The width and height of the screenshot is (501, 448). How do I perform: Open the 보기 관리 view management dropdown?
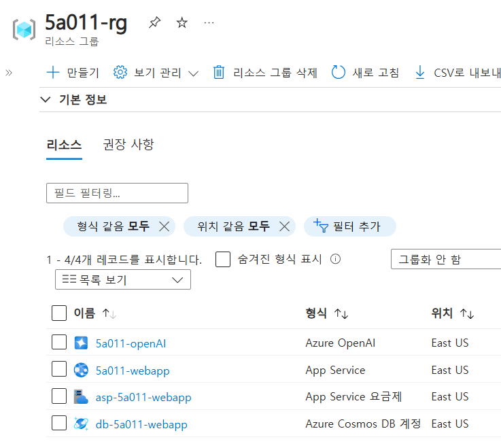tap(156, 73)
